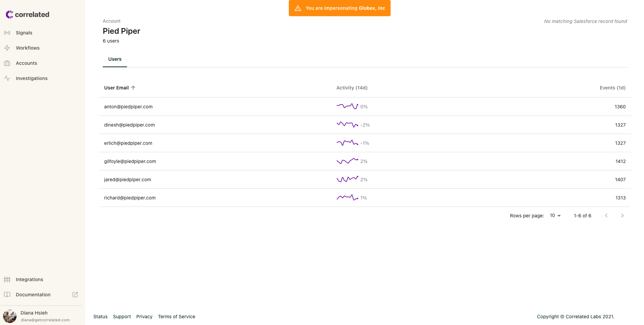Select erlich@piedpiper.com
Viewport: 644px width, 325px height.
click(x=128, y=143)
